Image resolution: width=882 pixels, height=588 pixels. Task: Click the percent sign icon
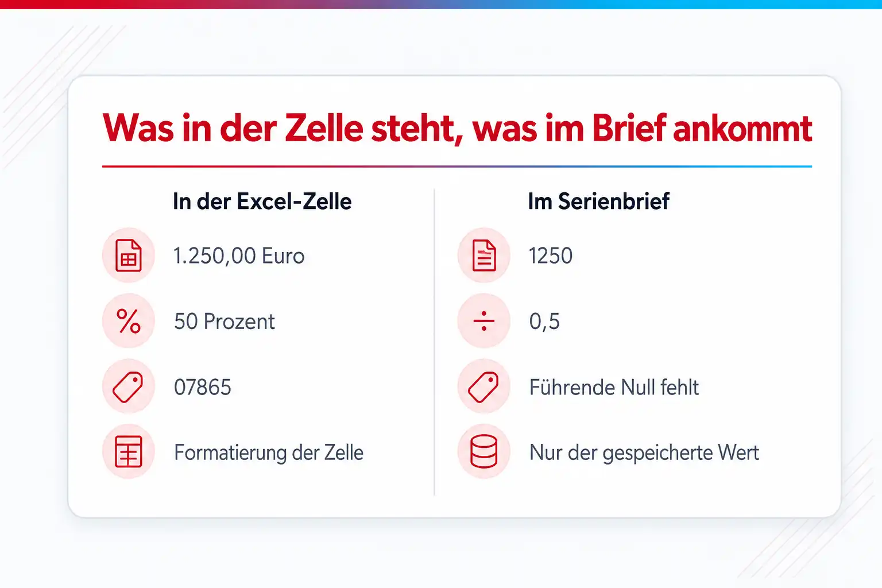[x=129, y=321]
